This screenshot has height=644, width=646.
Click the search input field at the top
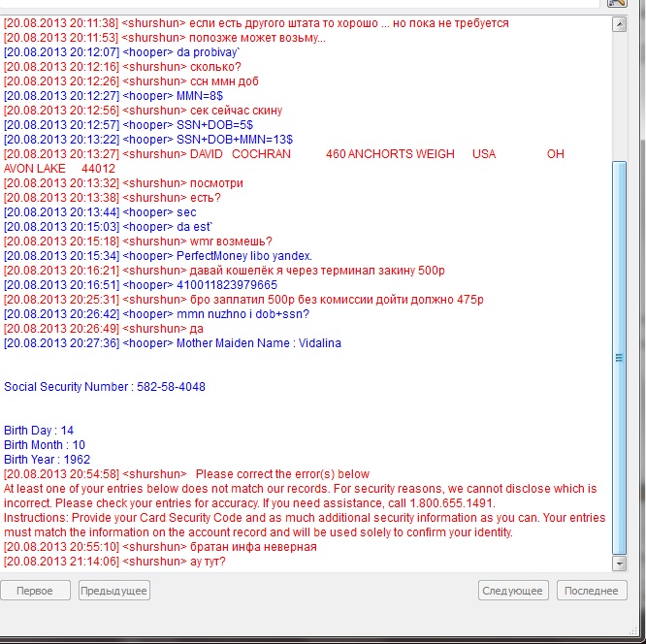click(291, 3)
